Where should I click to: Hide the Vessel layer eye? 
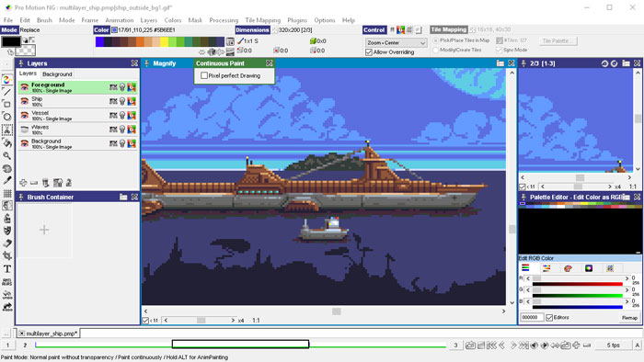click(x=25, y=115)
